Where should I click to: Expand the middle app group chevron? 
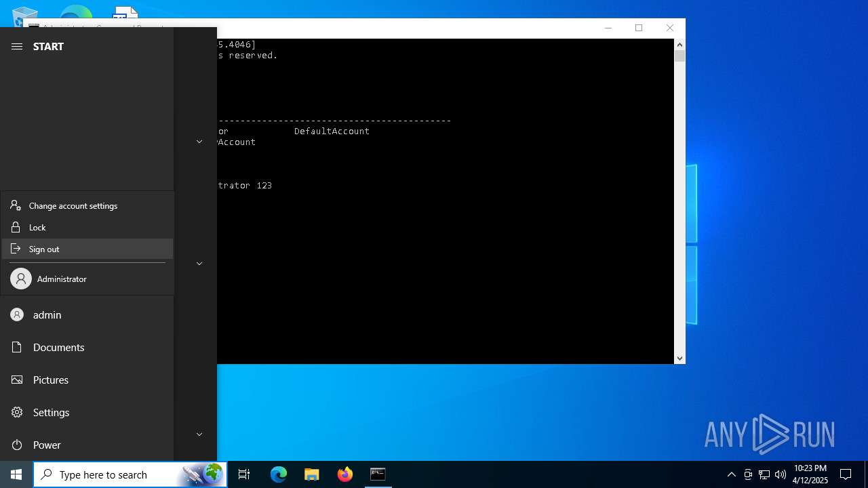[199, 264]
